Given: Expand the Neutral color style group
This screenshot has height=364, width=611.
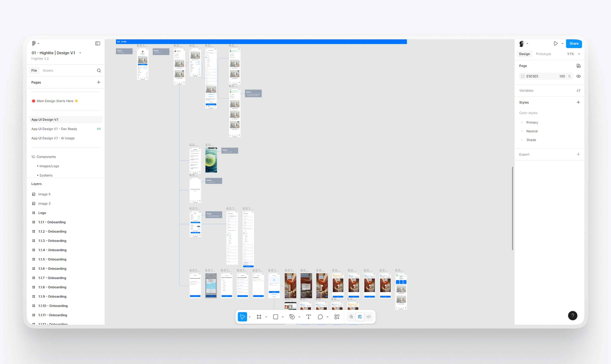Looking at the screenshot, I should tap(522, 131).
